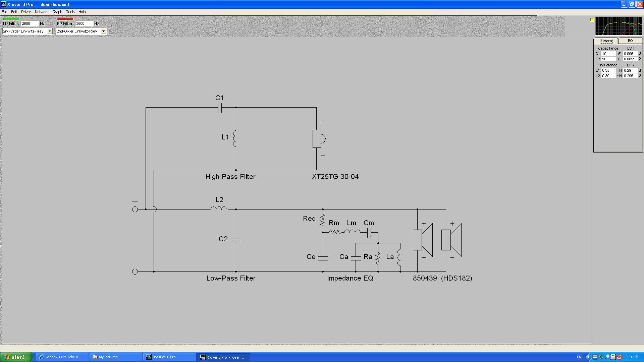
Task: Click the EN language indicator
Action: (x=579, y=357)
